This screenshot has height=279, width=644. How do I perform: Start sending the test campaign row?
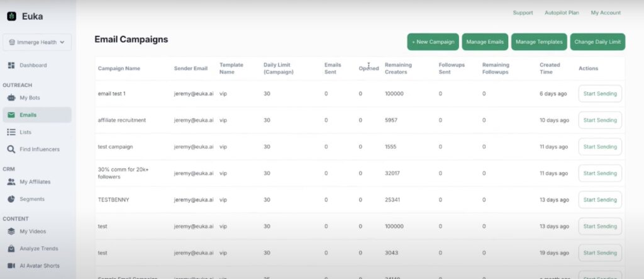click(x=600, y=147)
